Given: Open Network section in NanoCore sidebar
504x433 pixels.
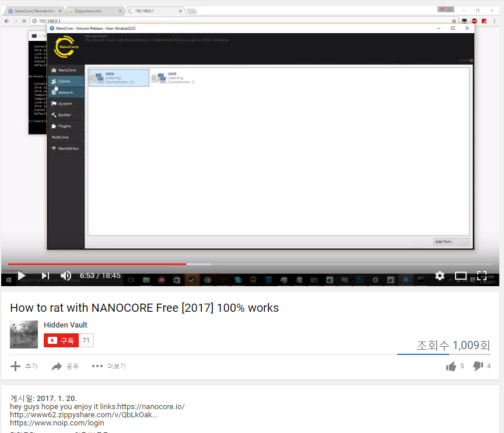Looking at the screenshot, I should click(66, 93).
